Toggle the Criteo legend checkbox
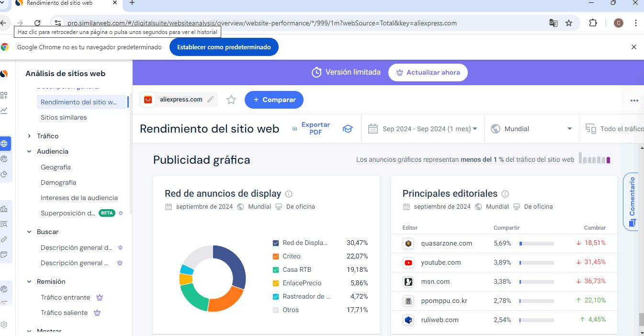 point(276,257)
